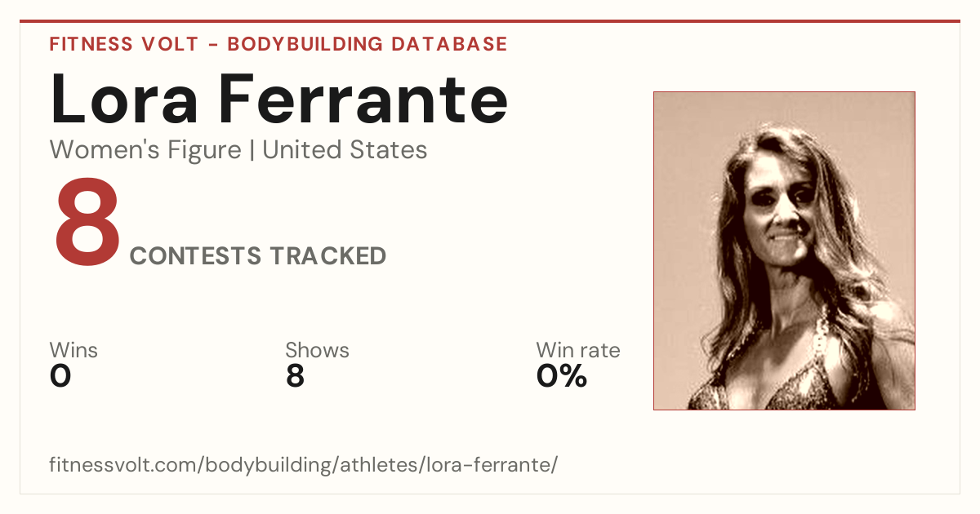The height and width of the screenshot is (514, 980).
Task: Select the 0% win rate value
Action: coord(562,376)
